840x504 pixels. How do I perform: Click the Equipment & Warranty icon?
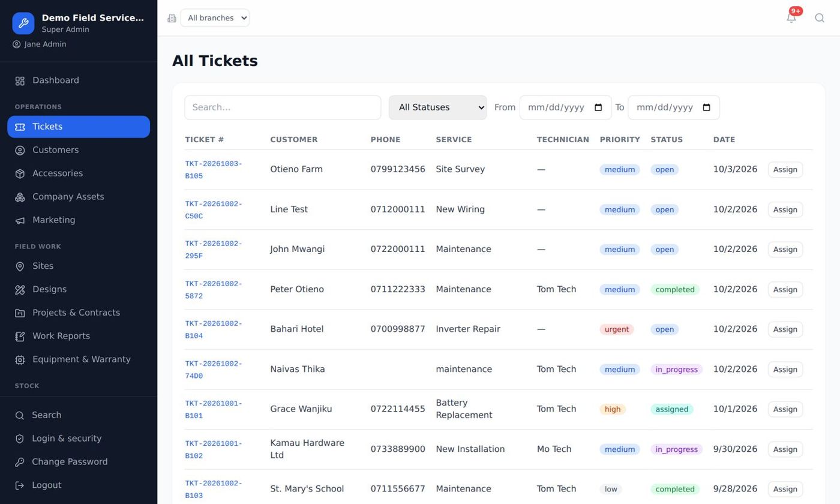[x=20, y=360]
